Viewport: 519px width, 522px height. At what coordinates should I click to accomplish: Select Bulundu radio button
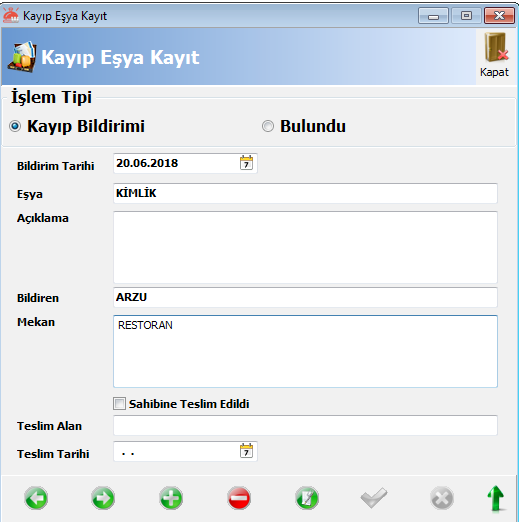[x=268, y=126]
